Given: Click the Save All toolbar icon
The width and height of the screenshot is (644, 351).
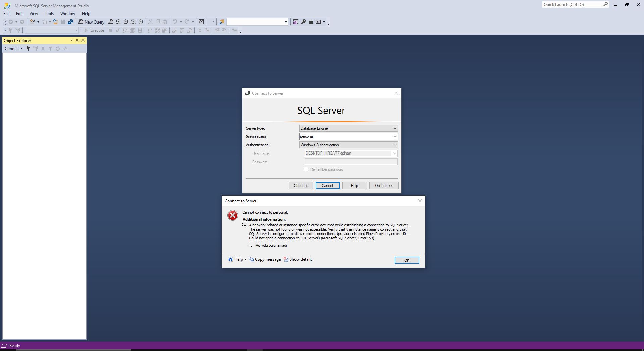Looking at the screenshot, I should click(x=70, y=22).
